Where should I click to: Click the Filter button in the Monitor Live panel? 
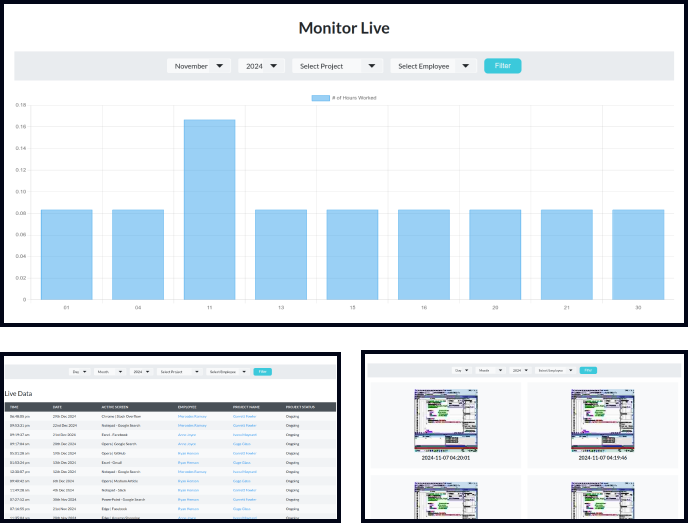[x=502, y=66]
